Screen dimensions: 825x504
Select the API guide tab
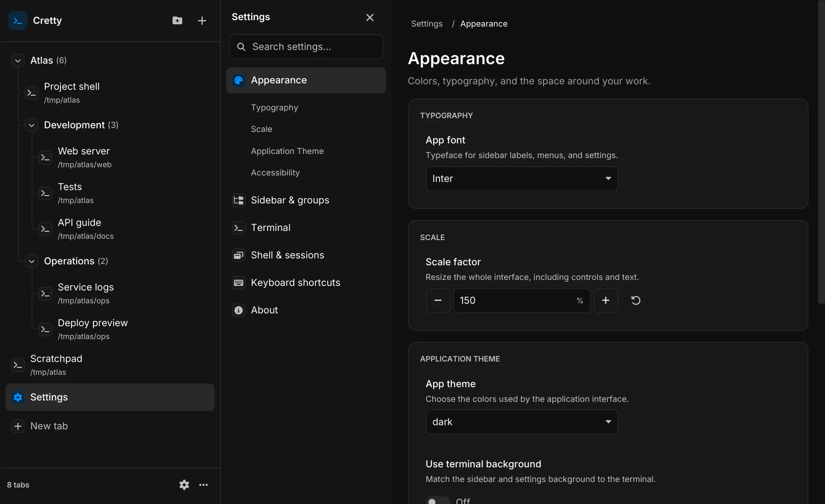point(124,229)
